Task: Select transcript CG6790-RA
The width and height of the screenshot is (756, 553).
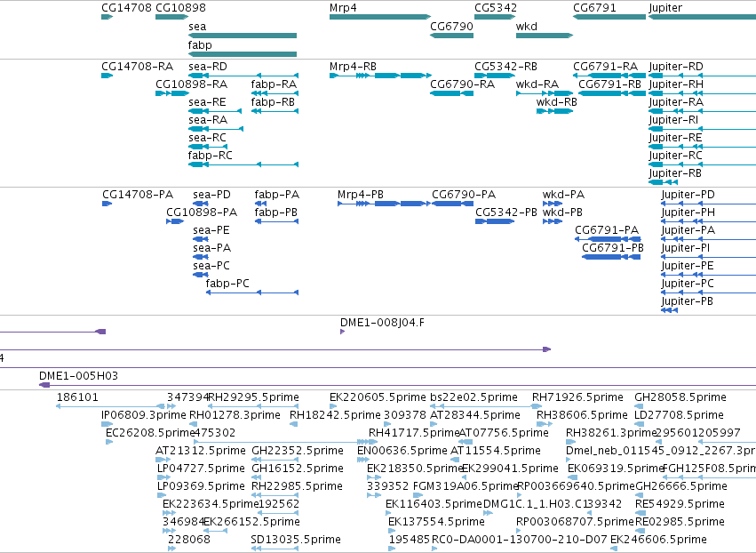Action: pos(452,93)
